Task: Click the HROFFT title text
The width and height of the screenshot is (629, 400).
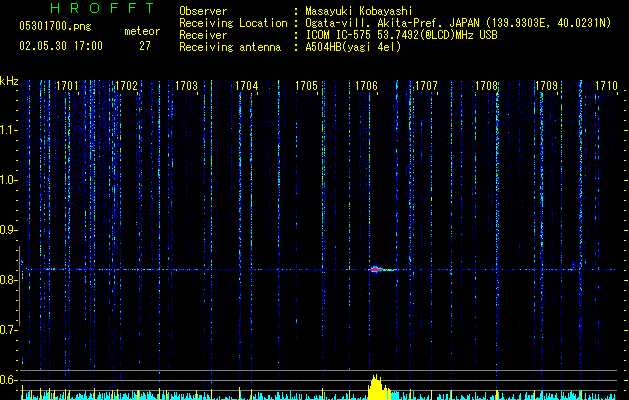Action: (103, 8)
